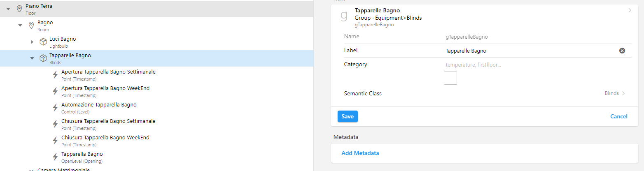Screen dimensions: 644x171
Task: Click the location pin icon beside Bagno
Action: pyautogui.click(x=31, y=25)
